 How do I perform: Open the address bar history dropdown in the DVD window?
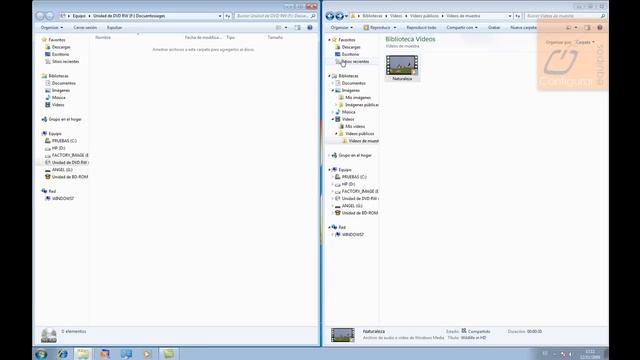pos(220,16)
